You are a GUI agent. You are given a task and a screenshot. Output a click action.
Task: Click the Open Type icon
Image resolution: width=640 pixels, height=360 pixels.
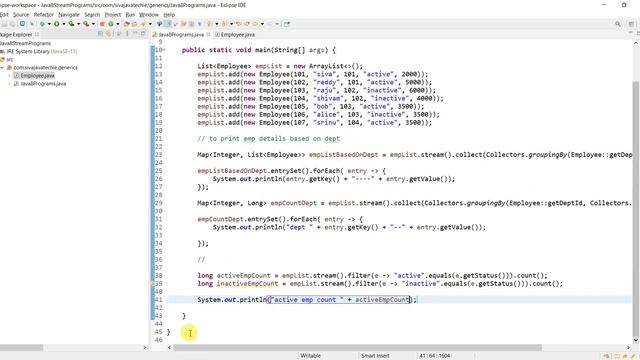tap(127, 24)
